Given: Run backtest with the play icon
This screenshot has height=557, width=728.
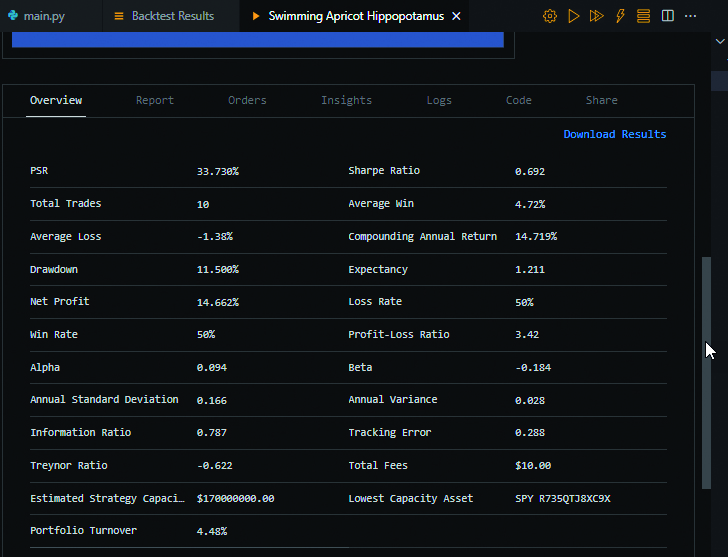Looking at the screenshot, I should click(573, 16).
